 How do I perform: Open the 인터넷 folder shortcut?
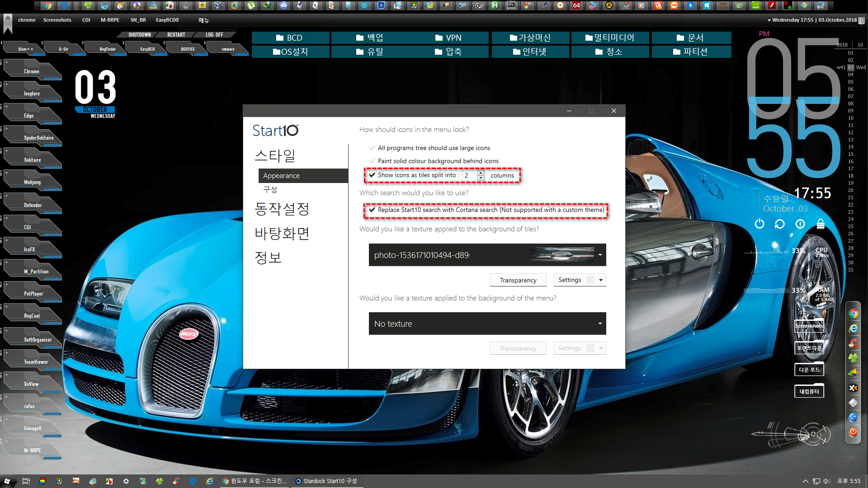[x=530, y=52]
